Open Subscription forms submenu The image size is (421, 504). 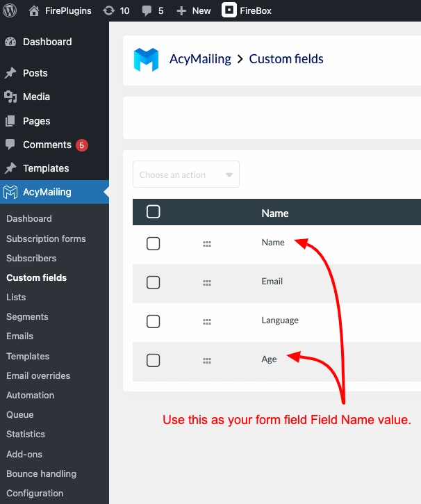(47, 239)
